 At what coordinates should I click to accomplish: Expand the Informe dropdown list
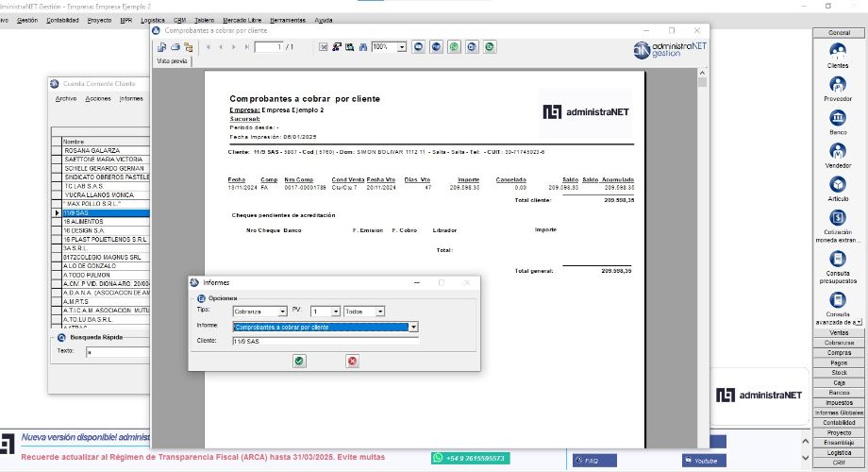(413, 328)
